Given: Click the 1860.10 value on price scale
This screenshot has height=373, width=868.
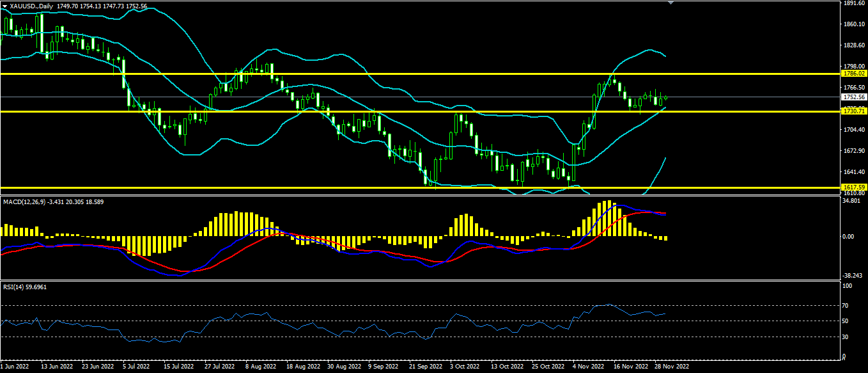Looking at the screenshot, I should click(x=853, y=24).
